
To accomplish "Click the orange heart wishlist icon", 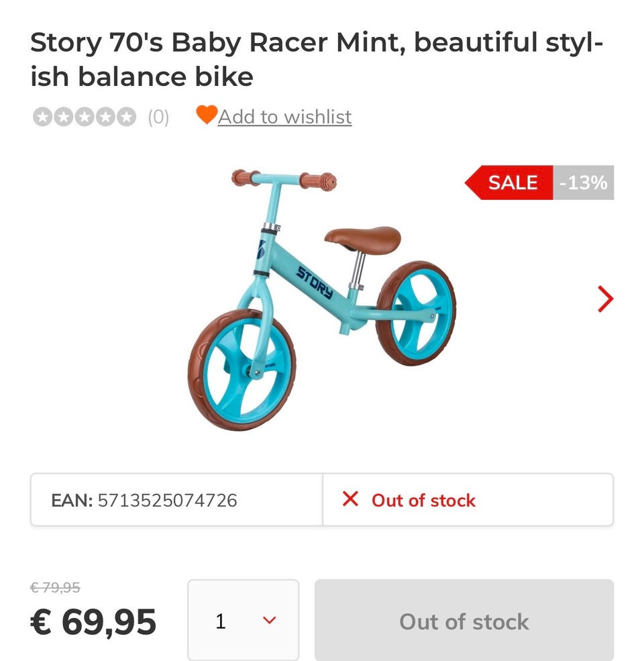I will click(207, 115).
